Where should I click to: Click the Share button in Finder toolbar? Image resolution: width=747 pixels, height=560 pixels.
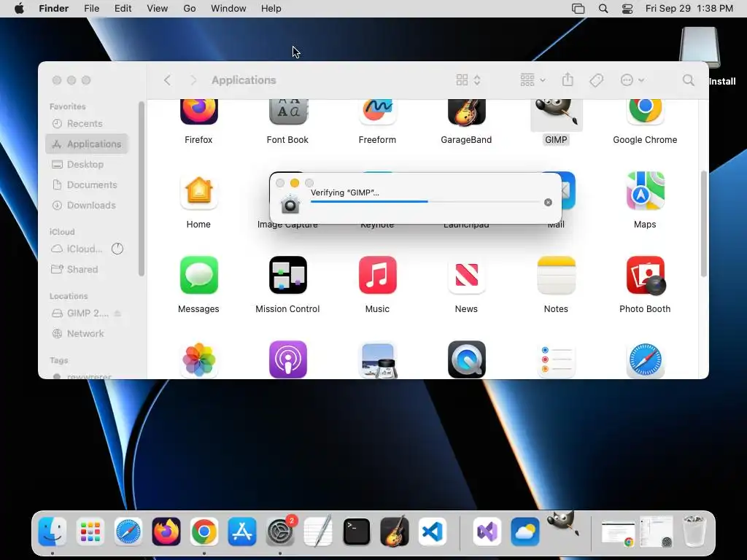(568, 79)
